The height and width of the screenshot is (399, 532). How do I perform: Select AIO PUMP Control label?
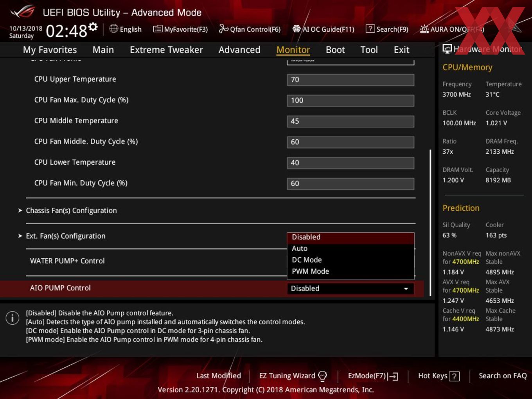pos(60,288)
